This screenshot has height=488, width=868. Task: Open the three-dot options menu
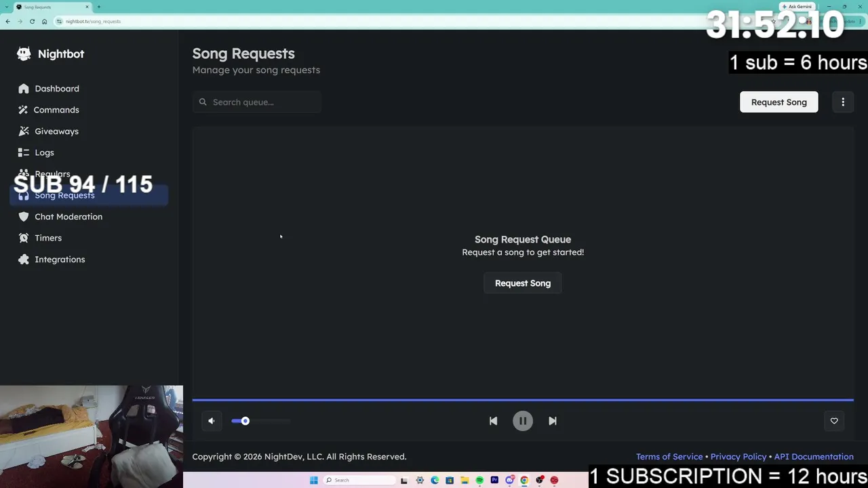click(x=843, y=102)
